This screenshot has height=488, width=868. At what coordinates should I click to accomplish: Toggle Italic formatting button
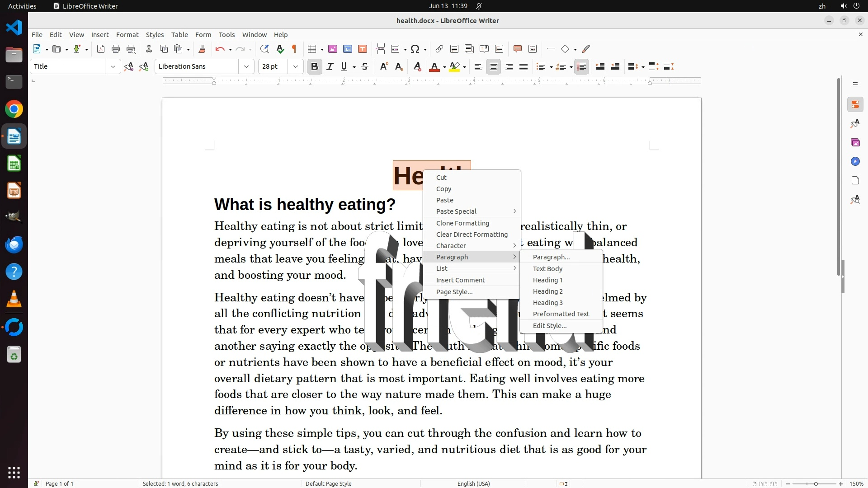(x=330, y=67)
